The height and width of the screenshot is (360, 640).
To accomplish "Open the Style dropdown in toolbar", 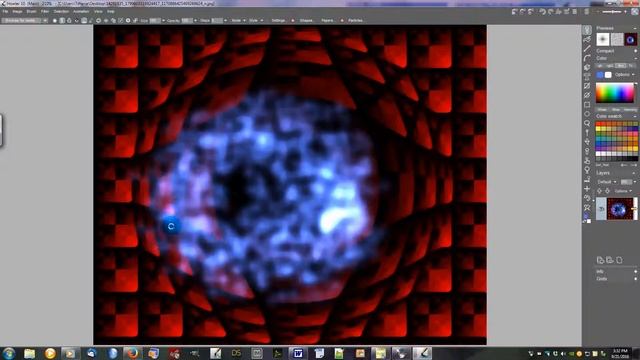I will click(x=256, y=20).
